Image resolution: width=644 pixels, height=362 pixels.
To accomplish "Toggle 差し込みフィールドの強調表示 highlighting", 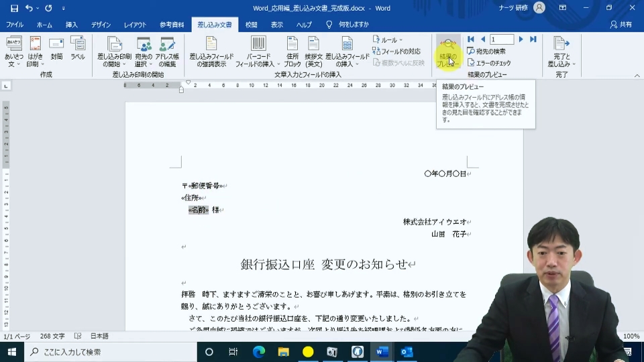I will pyautogui.click(x=211, y=52).
